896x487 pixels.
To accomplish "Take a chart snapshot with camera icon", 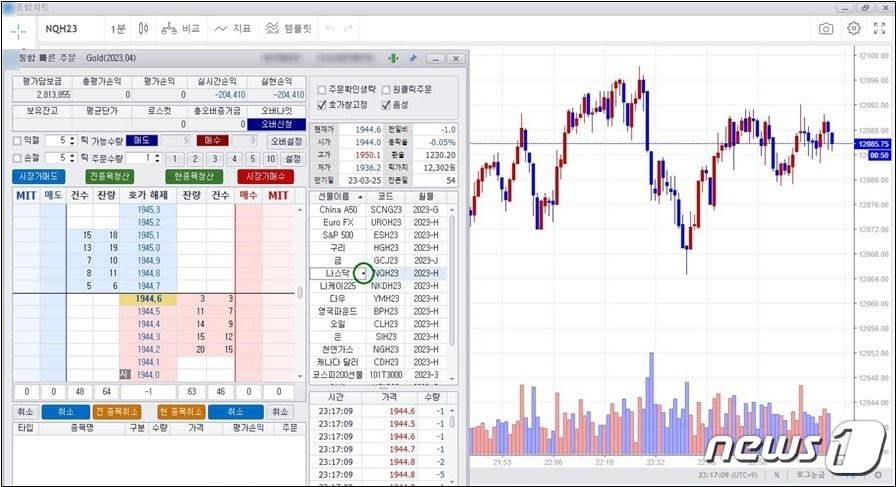I will [x=826, y=29].
